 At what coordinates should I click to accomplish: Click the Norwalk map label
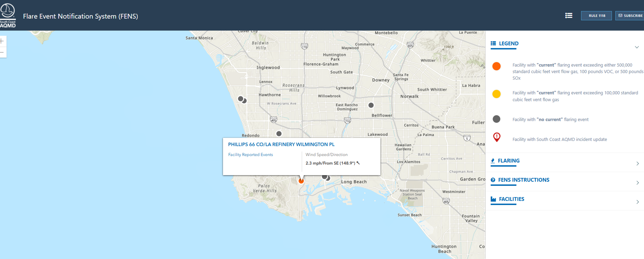[409, 96]
